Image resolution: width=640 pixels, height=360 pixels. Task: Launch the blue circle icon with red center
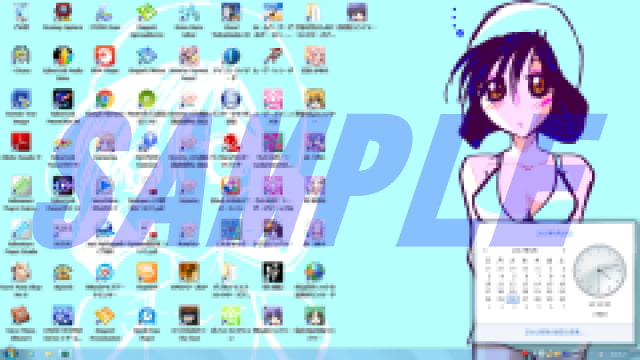tap(105, 272)
